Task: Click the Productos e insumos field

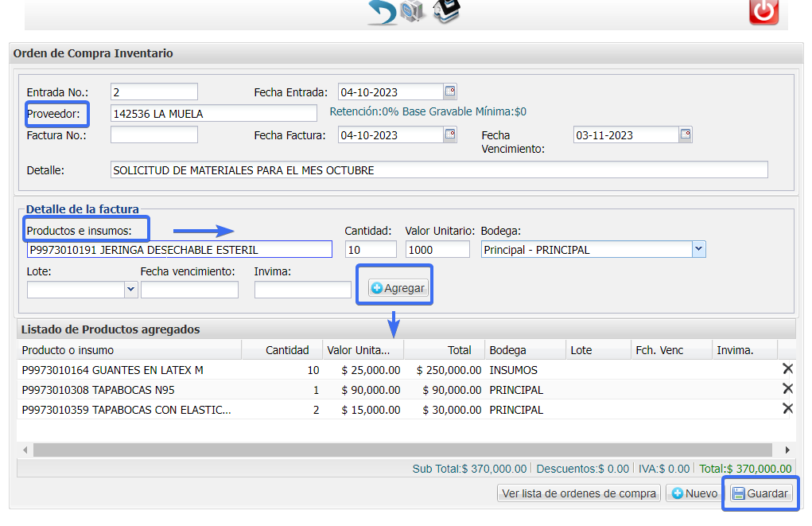Action: 180,249
